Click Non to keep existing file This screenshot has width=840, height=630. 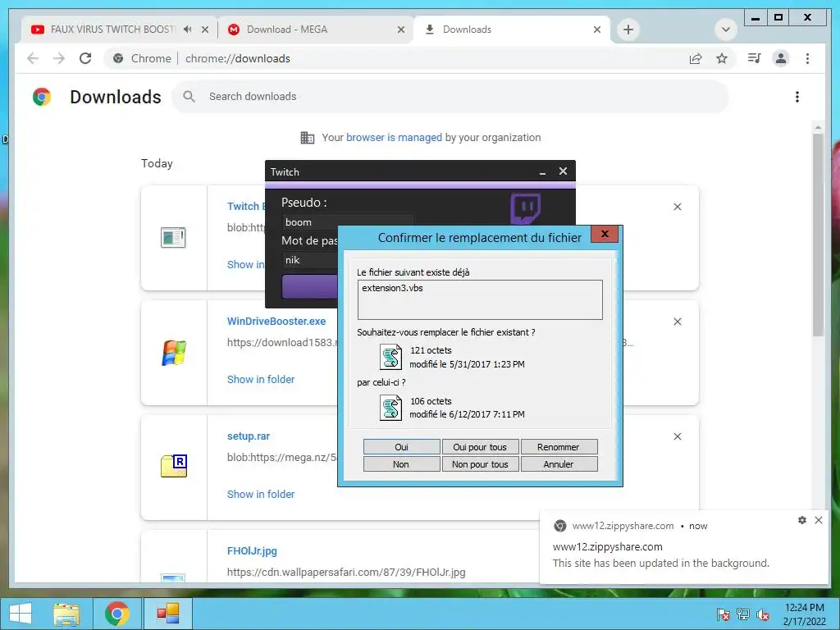point(401,464)
